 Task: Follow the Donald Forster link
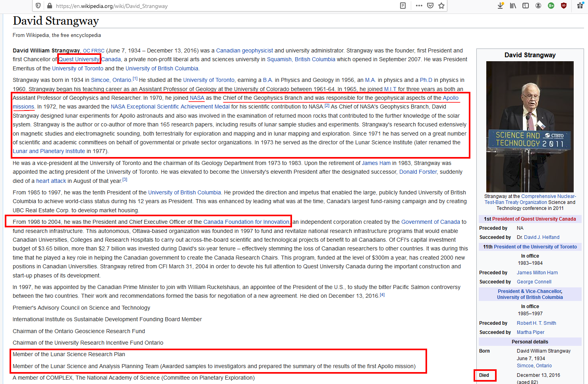(x=418, y=172)
